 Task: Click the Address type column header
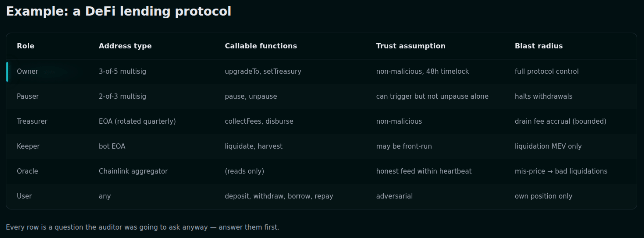pos(125,46)
